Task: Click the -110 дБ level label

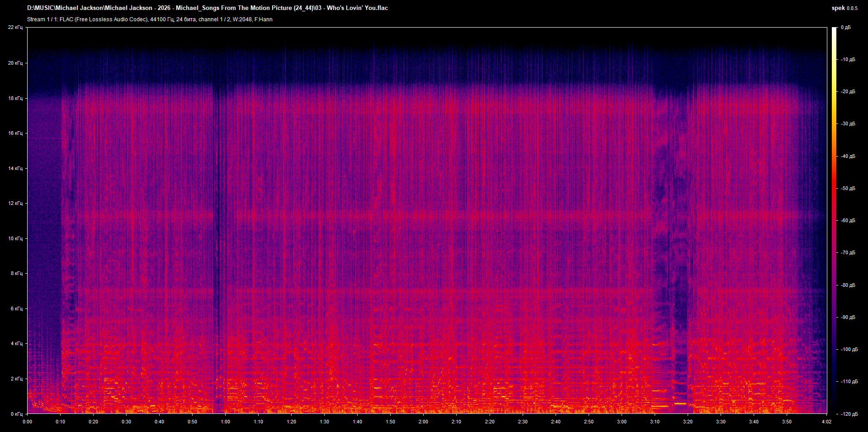Action: point(849,381)
